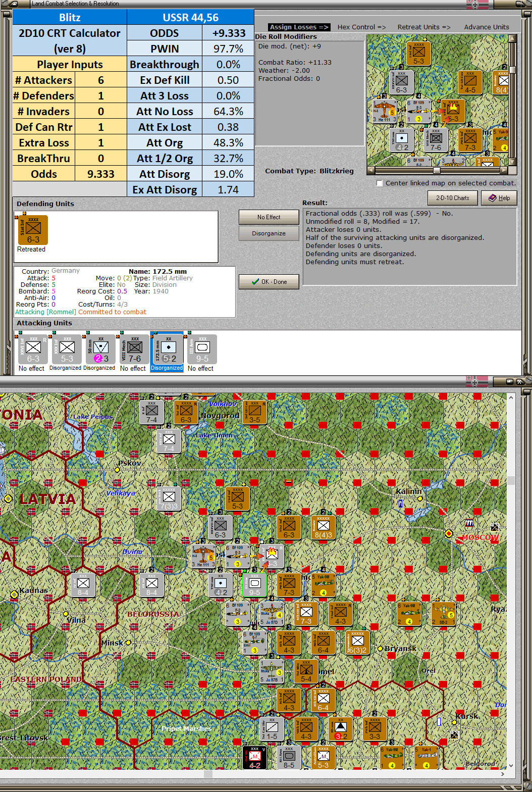
Task: Click the 3-2 mountain unit counter
Action: point(340,729)
